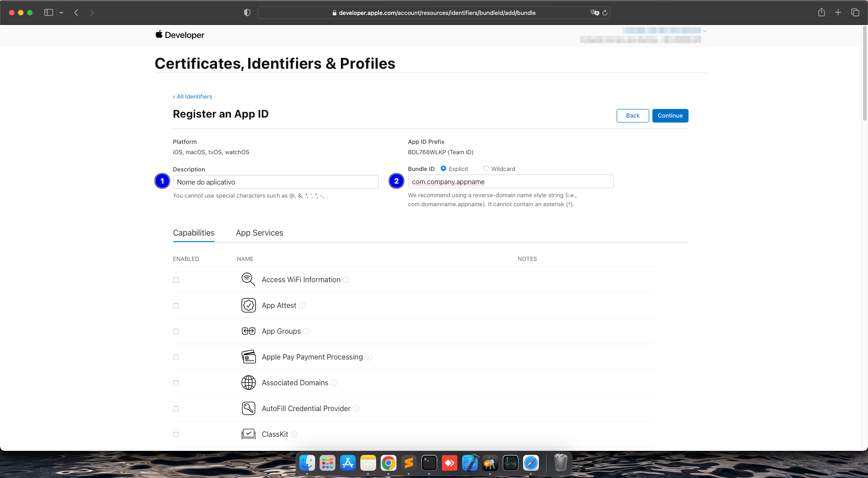Click the translate icon in address bar

tap(594, 13)
